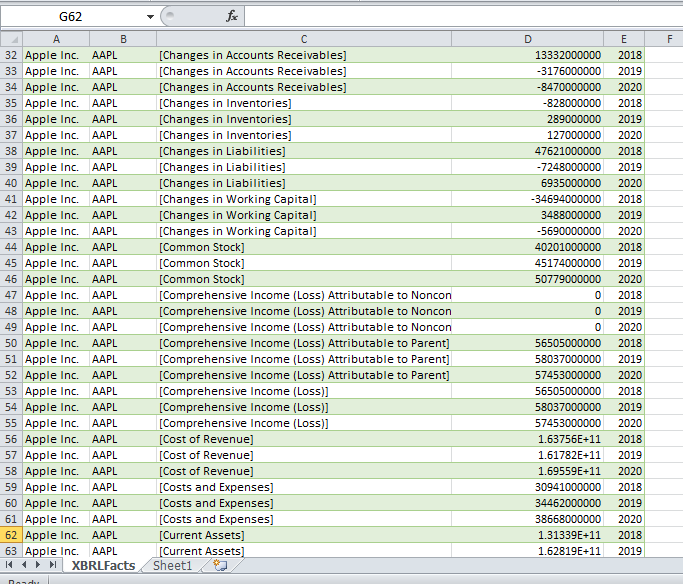Viewport: 683px width, 584px height.
Task: Select column B header
Action: [123, 39]
